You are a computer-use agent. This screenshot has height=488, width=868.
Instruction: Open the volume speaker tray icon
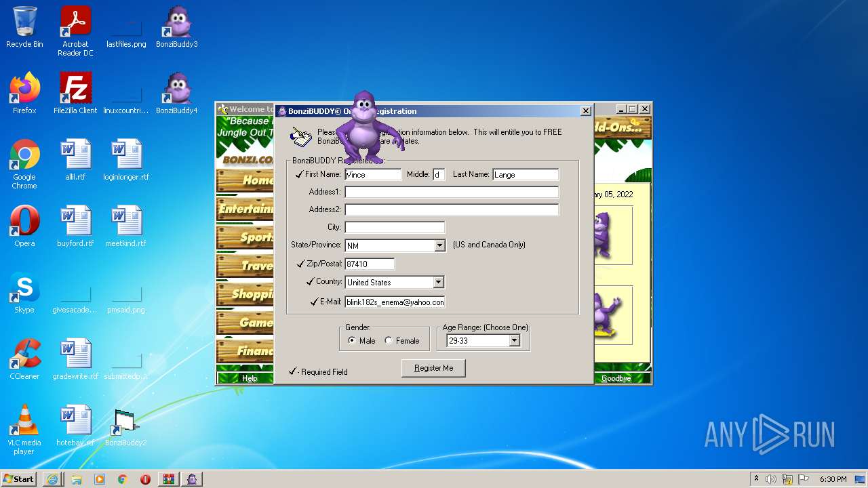(771, 479)
